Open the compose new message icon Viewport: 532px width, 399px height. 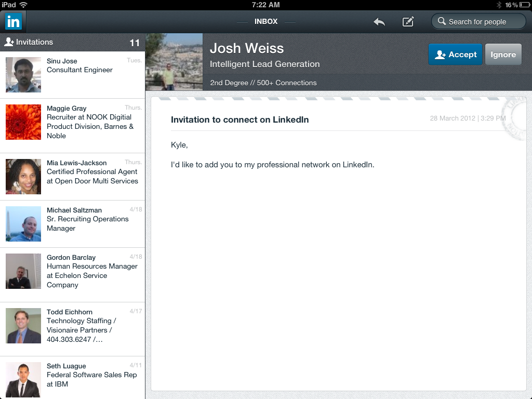point(408,22)
